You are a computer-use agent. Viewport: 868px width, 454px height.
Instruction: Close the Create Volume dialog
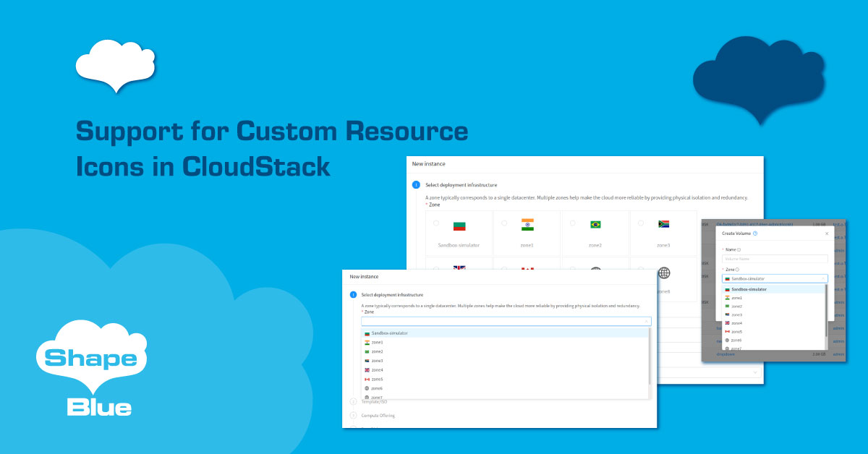coord(827,234)
